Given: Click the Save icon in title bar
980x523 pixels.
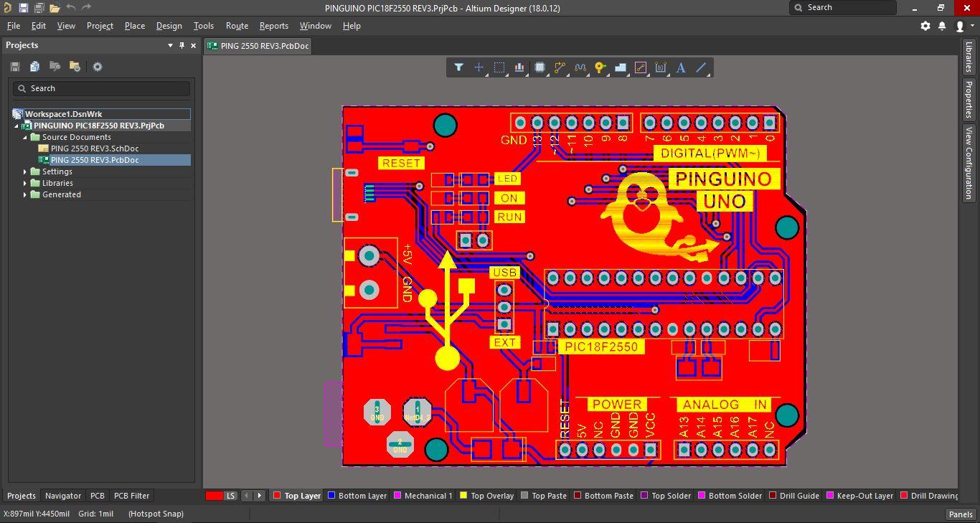Looking at the screenshot, I should pyautogui.click(x=23, y=8).
